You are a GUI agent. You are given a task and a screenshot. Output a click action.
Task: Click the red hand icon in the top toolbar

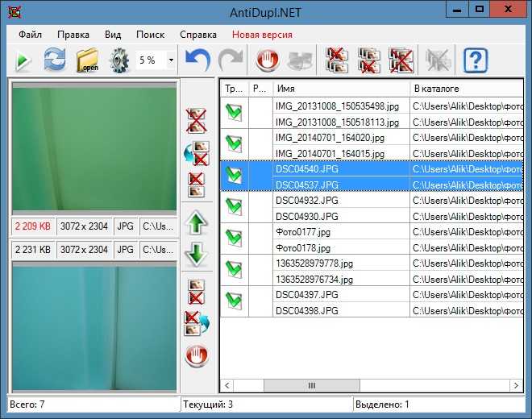click(268, 60)
